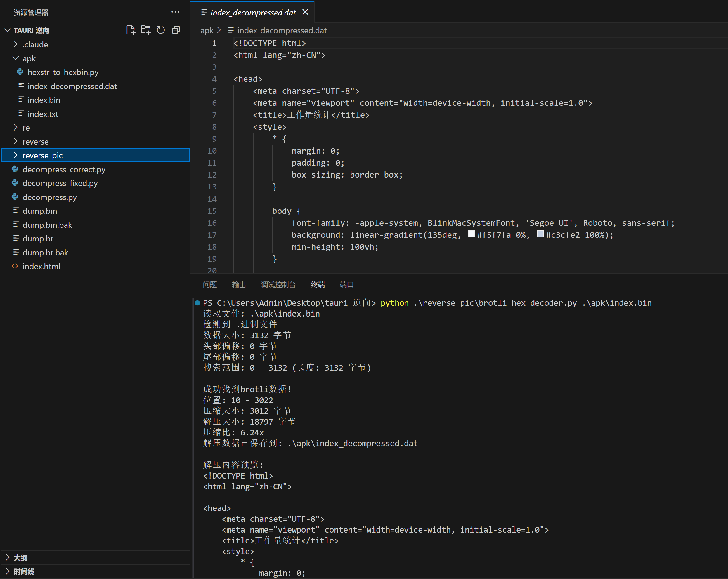The image size is (728, 579).
Task: Open Views and More Actions menu
Action: point(175,12)
